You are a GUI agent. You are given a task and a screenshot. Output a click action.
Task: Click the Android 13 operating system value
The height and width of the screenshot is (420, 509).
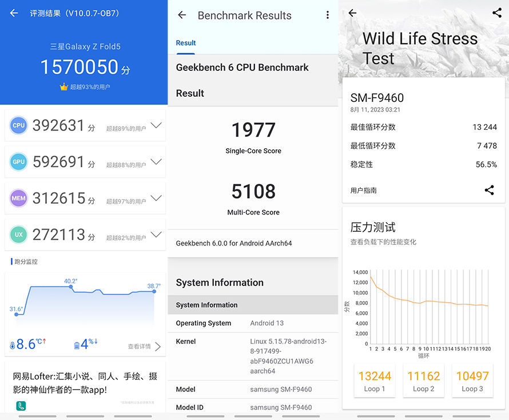tap(267, 323)
